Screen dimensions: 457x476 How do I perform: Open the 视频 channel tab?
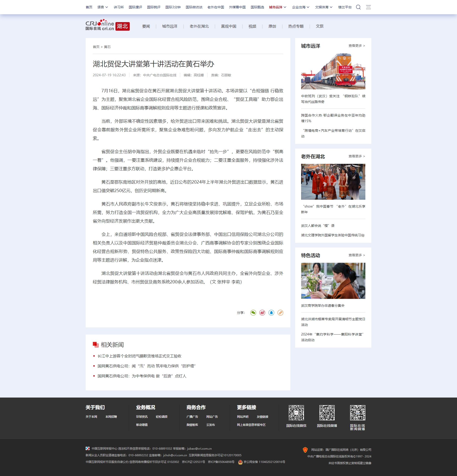tap(252, 26)
